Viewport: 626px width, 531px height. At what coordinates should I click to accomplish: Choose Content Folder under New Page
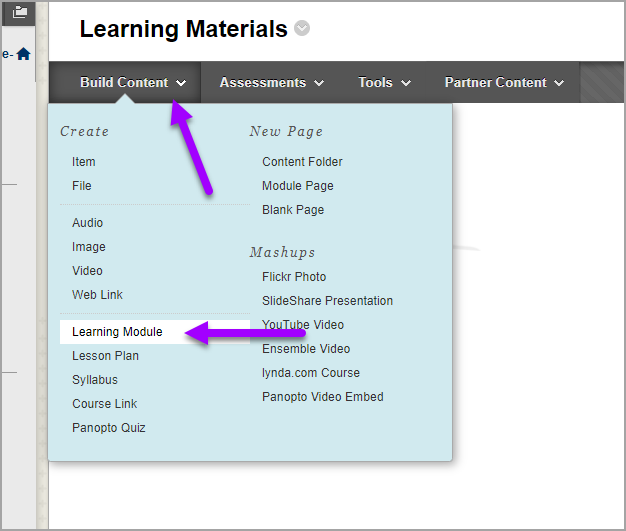(302, 162)
